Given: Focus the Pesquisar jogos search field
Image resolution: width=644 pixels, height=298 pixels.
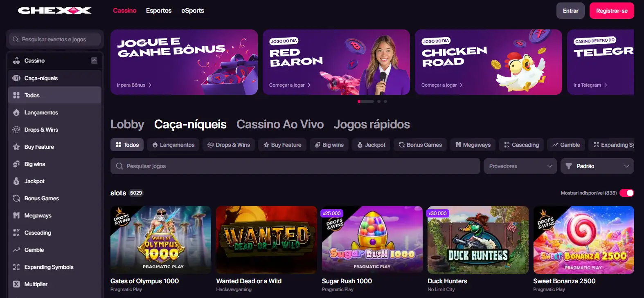Looking at the screenshot, I should tap(295, 166).
